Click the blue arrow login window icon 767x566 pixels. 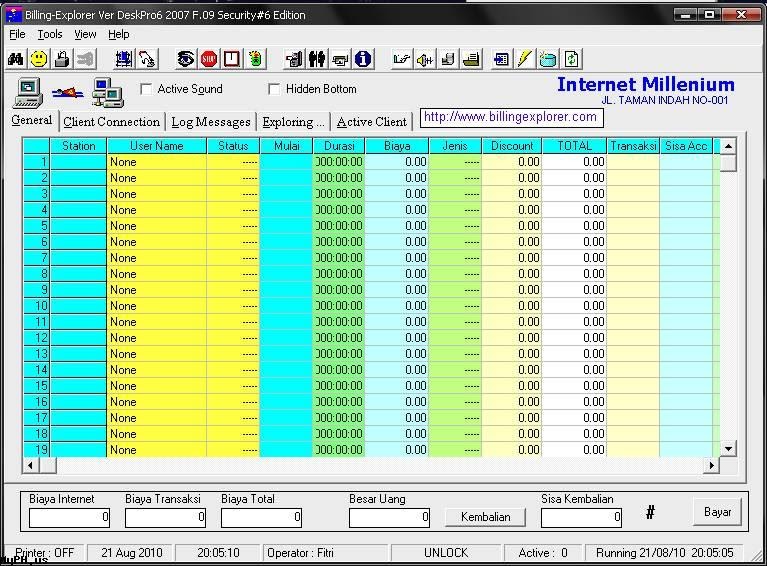point(501,59)
